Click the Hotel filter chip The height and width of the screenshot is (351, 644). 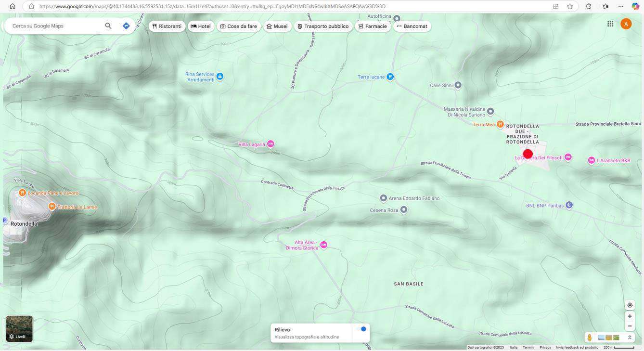pos(201,26)
